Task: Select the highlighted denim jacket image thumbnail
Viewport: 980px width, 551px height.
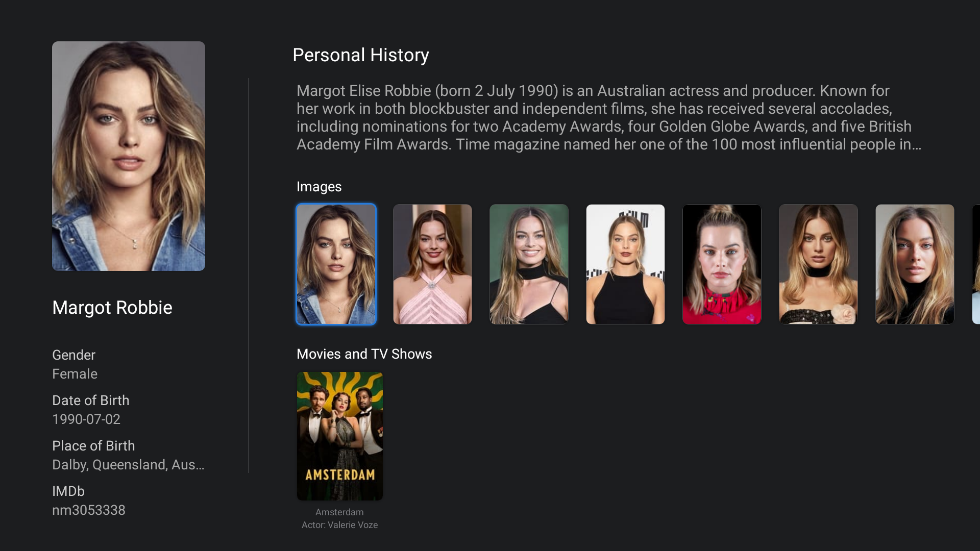Action: pos(336,264)
